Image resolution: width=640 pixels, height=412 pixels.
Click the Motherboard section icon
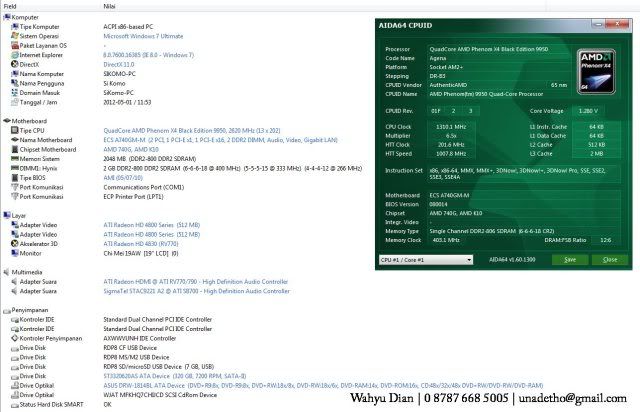click(7, 121)
